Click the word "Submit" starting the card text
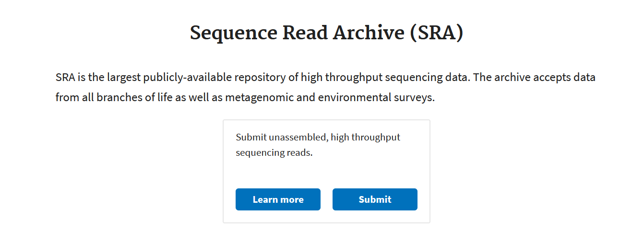Viewport: 644px width, 232px height. click(251, 138)
